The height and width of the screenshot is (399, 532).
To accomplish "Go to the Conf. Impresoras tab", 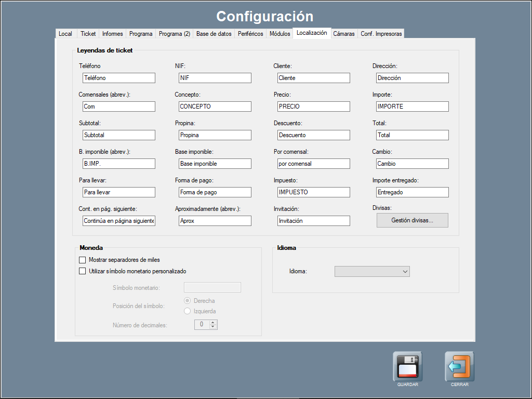I will [381, 34].
